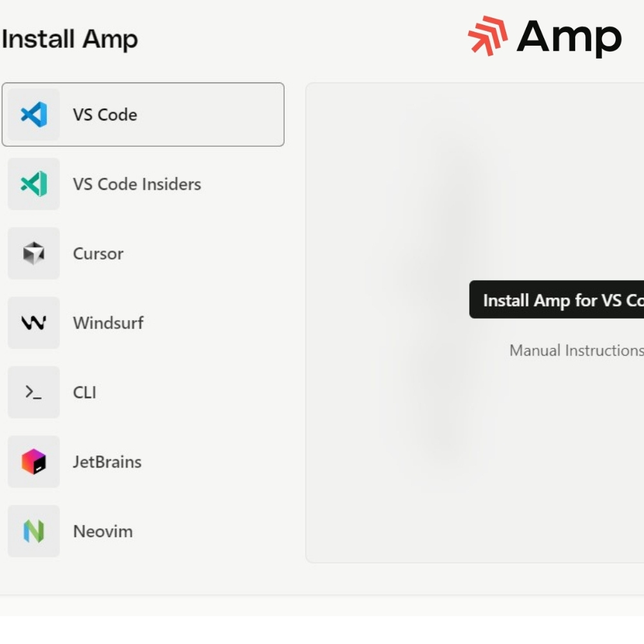Click the Amp wordmark at top right
The width and height of the screenshot is (644, 644).
pos(568,37)
